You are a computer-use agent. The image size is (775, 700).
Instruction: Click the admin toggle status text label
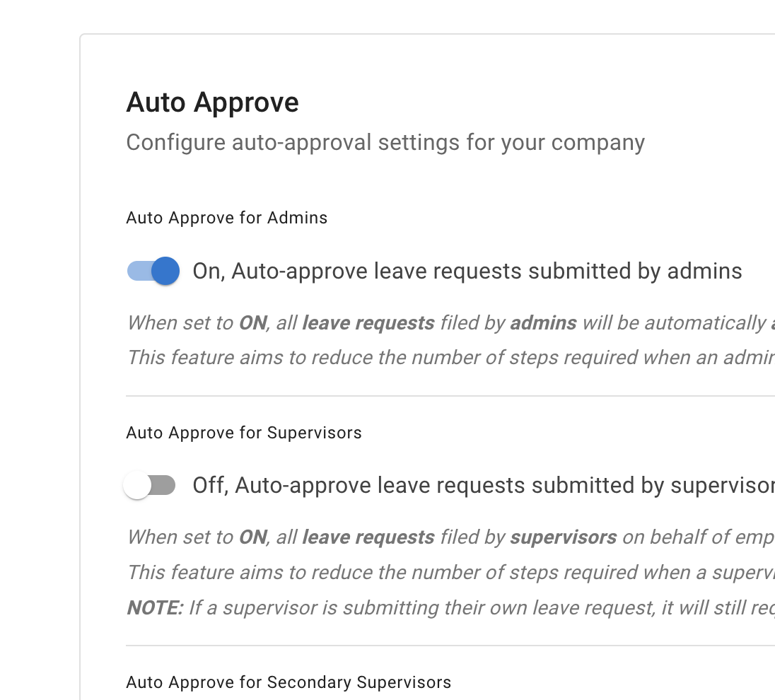click(467, 271)
